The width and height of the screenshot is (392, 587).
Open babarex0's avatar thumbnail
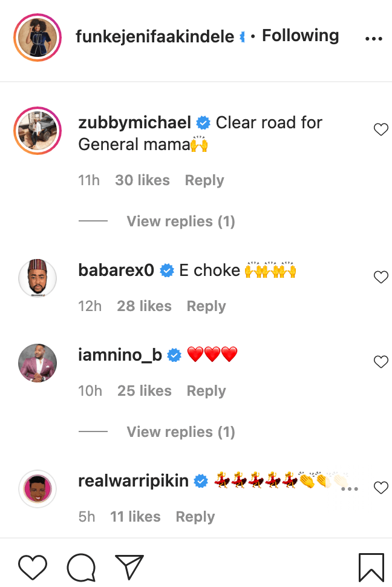[x=38, y=278]
